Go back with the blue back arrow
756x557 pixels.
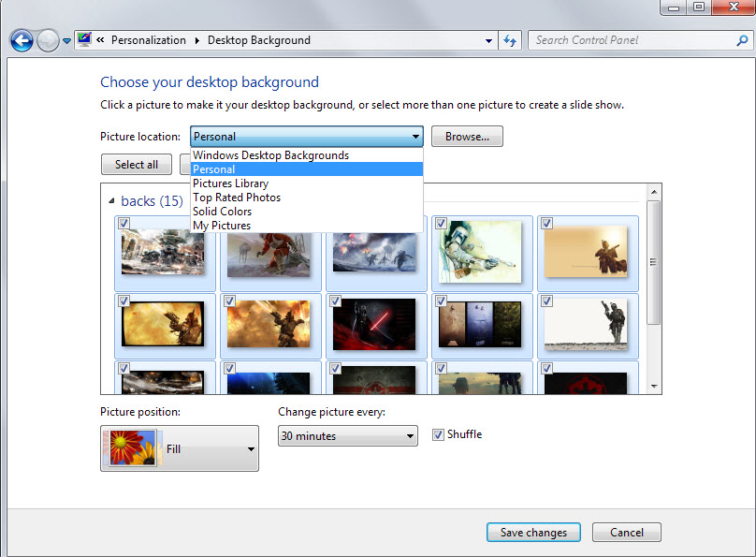22,40
